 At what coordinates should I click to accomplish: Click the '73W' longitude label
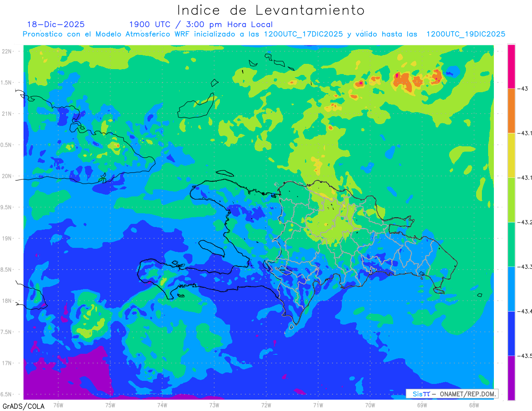click(214, 405)
